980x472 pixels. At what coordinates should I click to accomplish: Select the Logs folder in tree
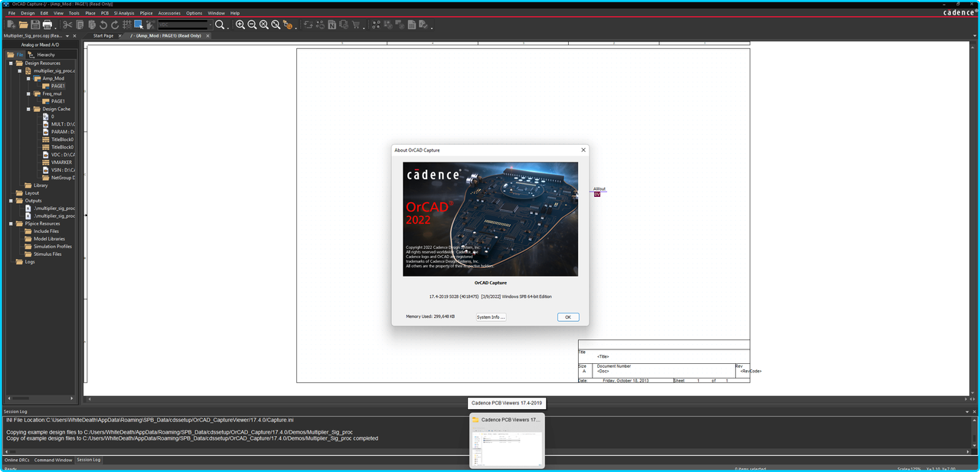click(x=30, y=262)
